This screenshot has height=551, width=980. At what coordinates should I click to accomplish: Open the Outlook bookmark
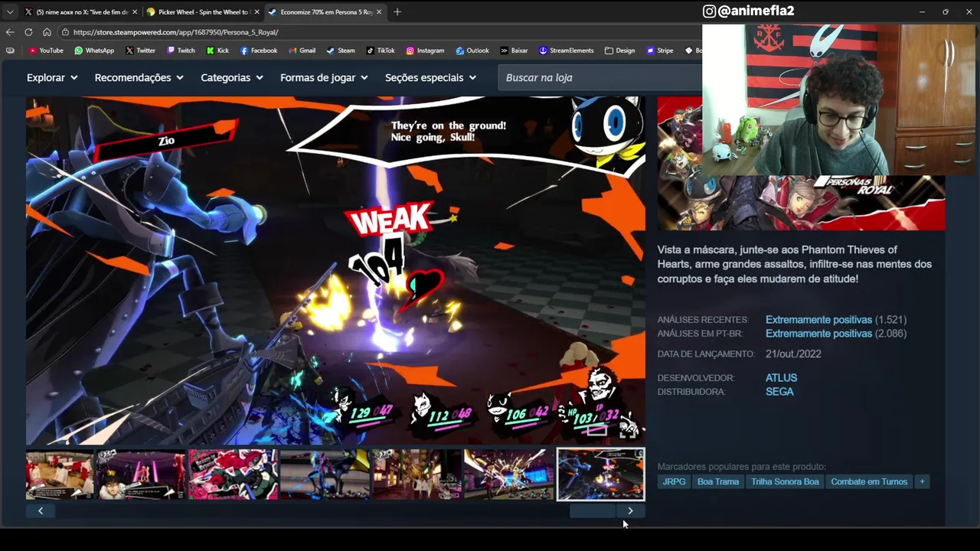[472, 51]
